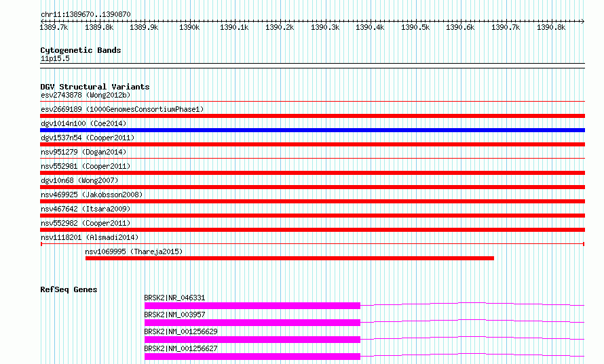Click the dgv1014n100 (Coe2014) label

83,123
